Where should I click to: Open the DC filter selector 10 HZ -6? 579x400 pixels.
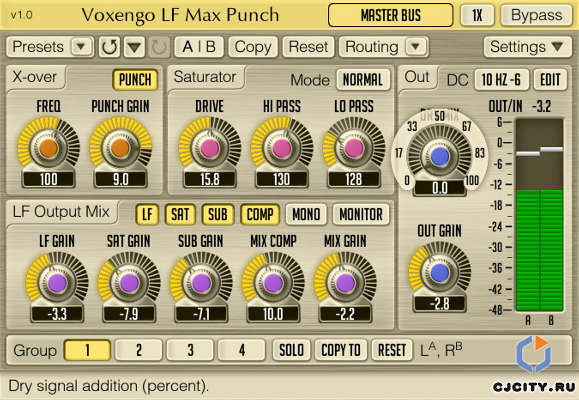tap(501, 79)
